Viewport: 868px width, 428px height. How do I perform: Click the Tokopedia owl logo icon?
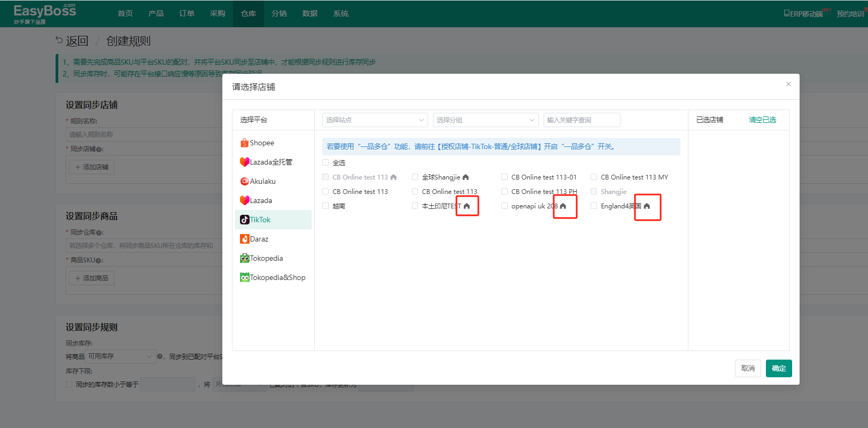pyautogui.click(x=244, y=258)
